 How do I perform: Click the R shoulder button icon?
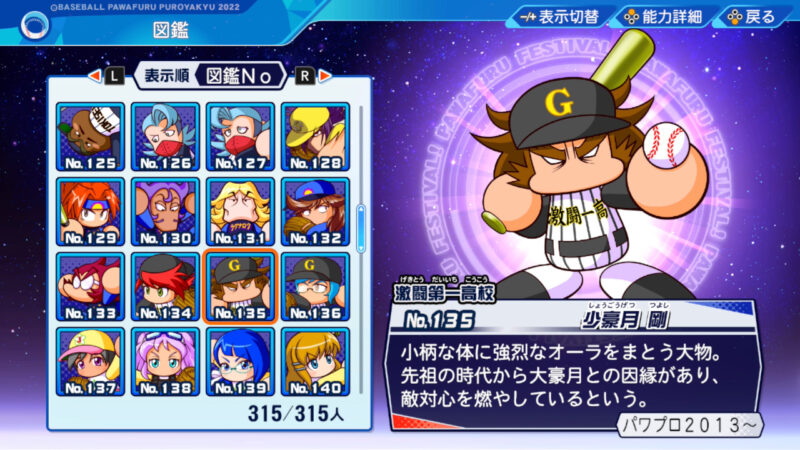305,77
